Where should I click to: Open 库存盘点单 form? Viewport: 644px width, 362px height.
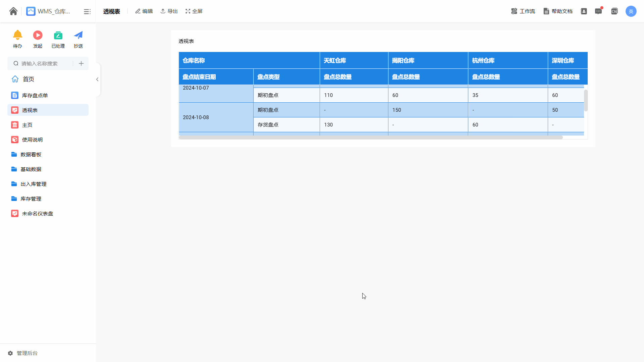click(48, 95)
